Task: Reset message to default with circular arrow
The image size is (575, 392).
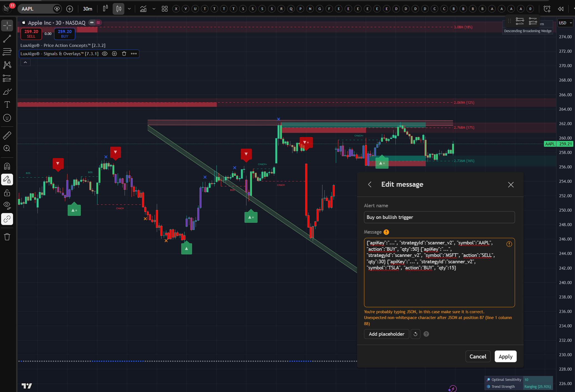Action: 415,334
